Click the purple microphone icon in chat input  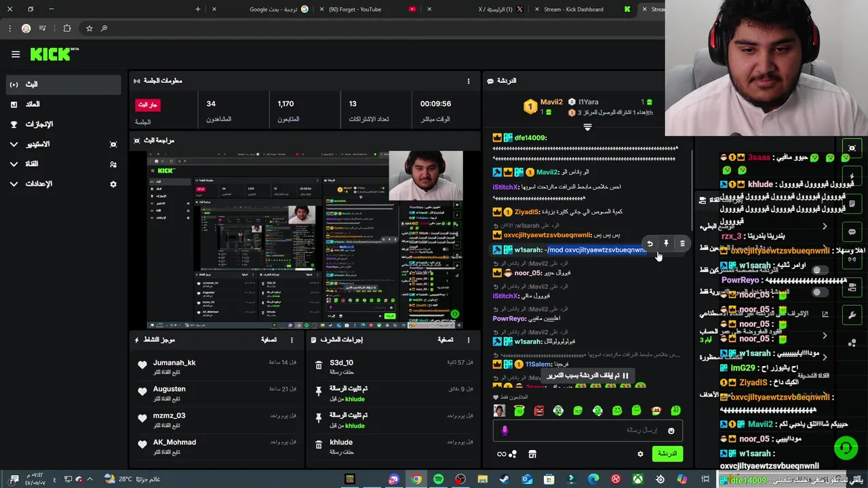[505, 430]
